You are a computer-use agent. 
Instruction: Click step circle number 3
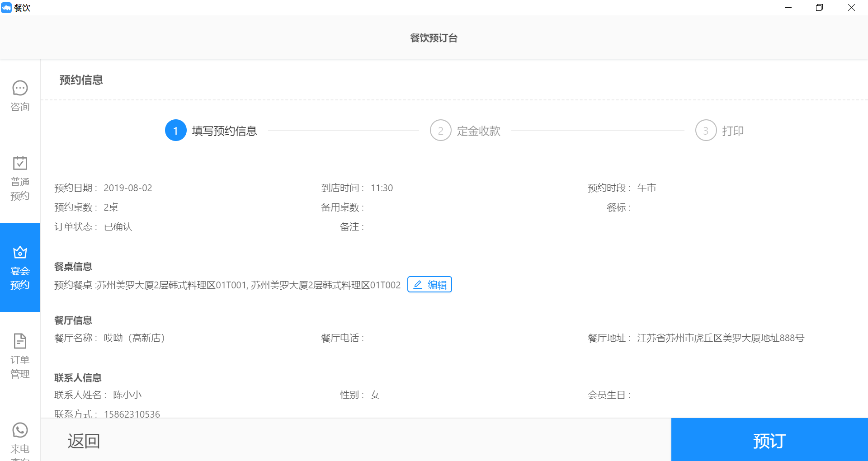pyautogui.click(x=706, y=131)
